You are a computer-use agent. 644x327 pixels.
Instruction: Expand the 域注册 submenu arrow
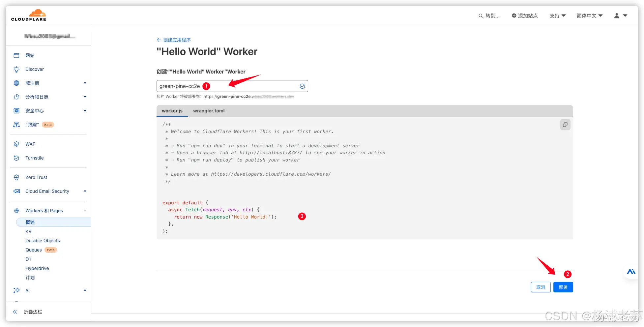[x=85, y=83]
